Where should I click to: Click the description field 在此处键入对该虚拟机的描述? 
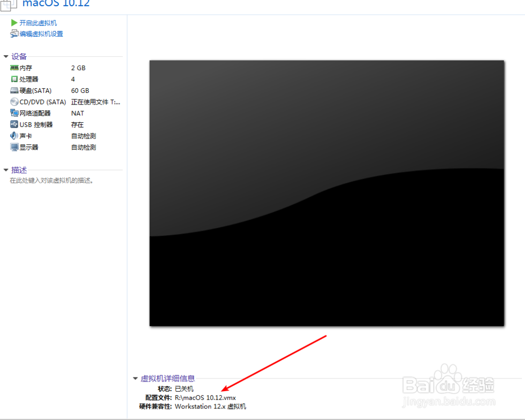click(51, 181)
